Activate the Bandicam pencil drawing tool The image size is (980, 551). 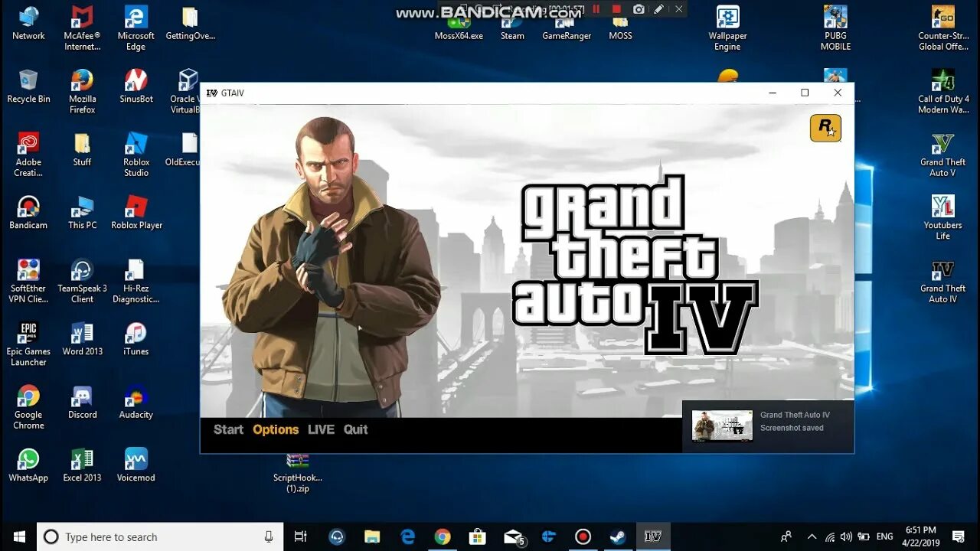658,9
